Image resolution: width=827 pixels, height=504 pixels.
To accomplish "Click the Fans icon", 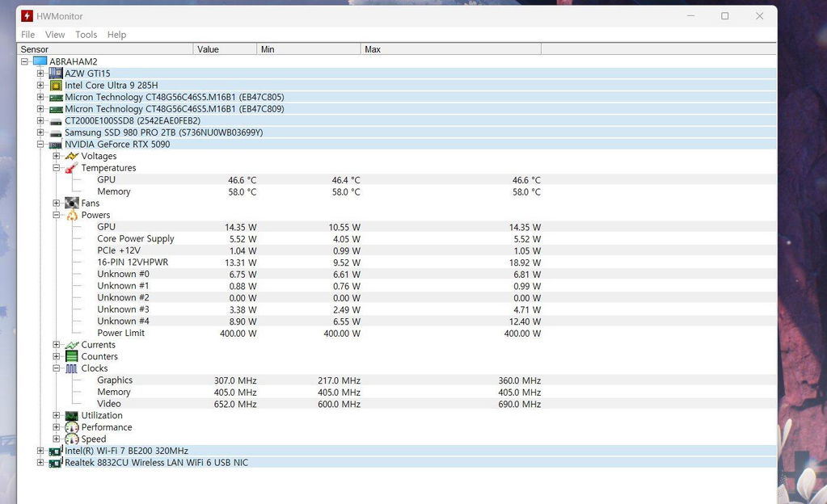I will [72, 203].
